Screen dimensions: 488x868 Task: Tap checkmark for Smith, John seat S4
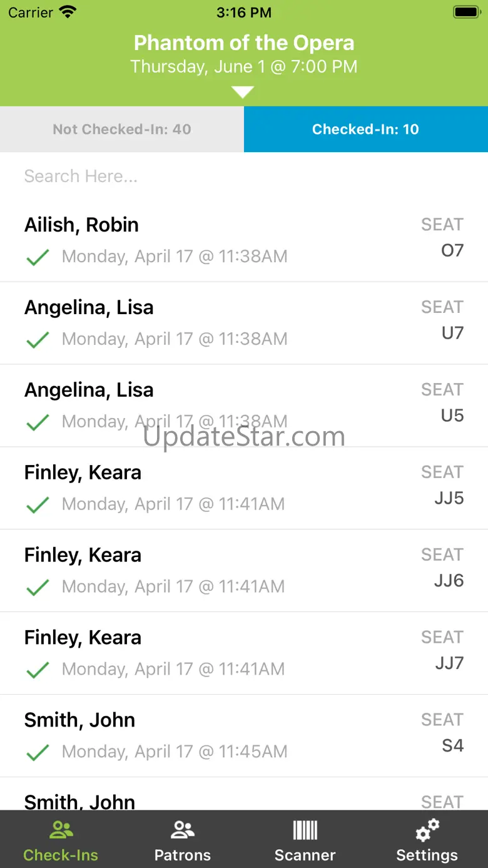pyautogui.click(x=38, y=752)
